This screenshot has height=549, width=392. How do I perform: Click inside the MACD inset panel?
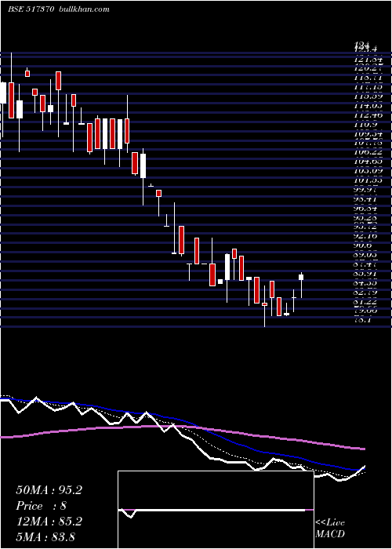[216, 510]
